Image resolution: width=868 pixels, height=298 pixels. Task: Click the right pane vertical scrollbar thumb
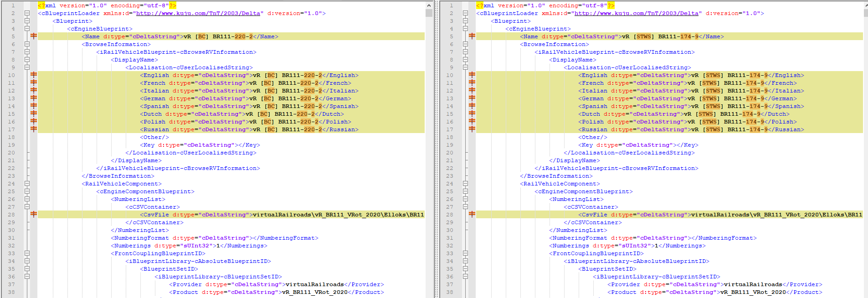866,13
